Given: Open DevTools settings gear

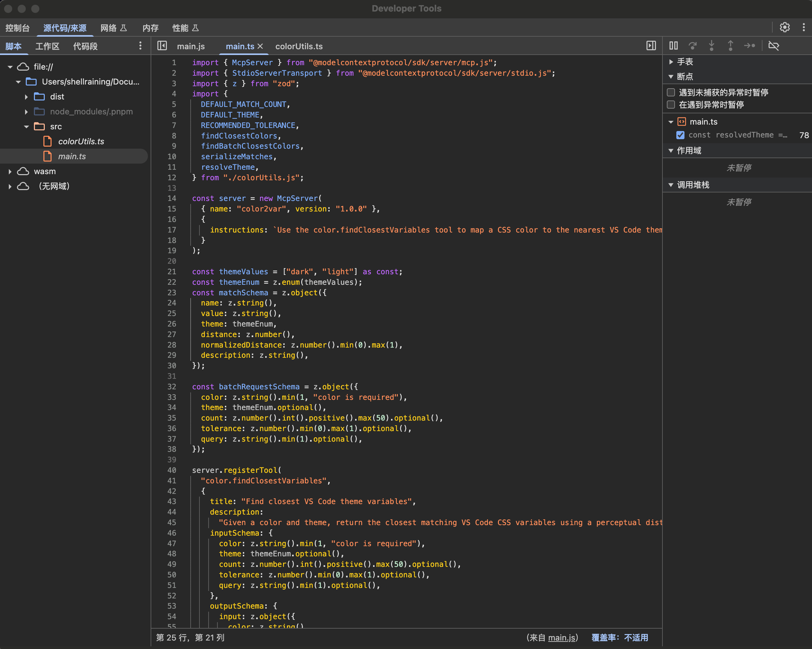Looking at the screenshot, I should [x=785, y=27].
